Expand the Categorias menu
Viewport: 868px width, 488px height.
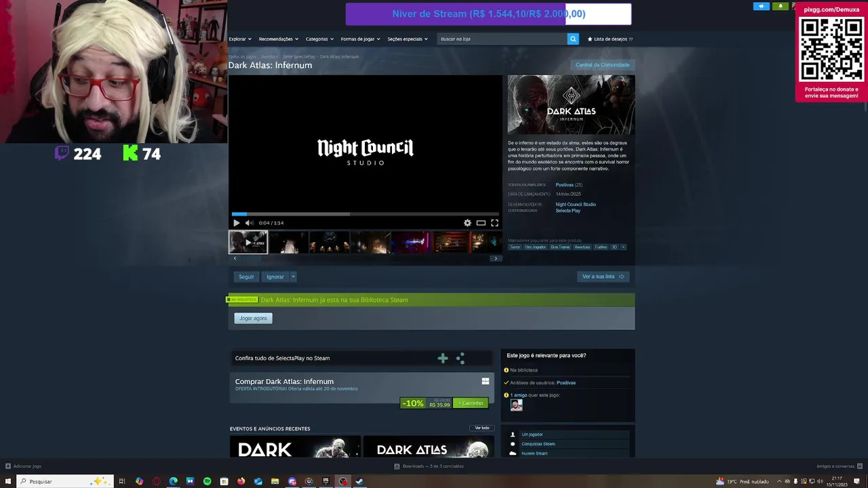coord(319,39)
